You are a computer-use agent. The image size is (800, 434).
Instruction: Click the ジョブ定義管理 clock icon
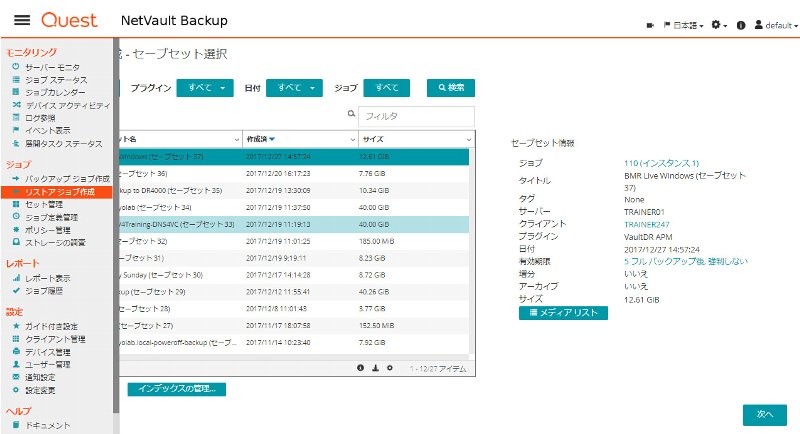pos(16,216)
